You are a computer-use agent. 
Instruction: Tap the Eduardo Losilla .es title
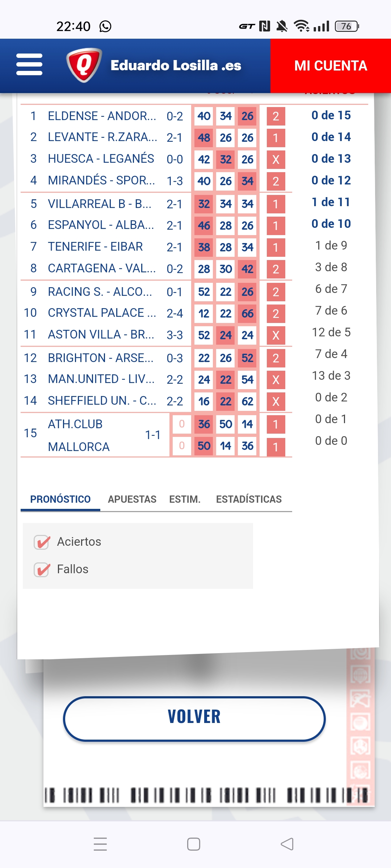176,65
